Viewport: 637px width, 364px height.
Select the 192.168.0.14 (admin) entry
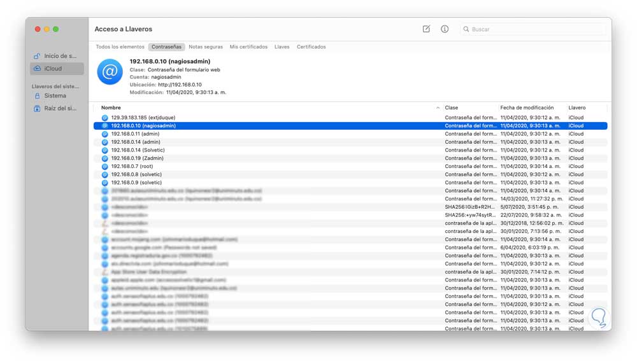coord(350,142)
